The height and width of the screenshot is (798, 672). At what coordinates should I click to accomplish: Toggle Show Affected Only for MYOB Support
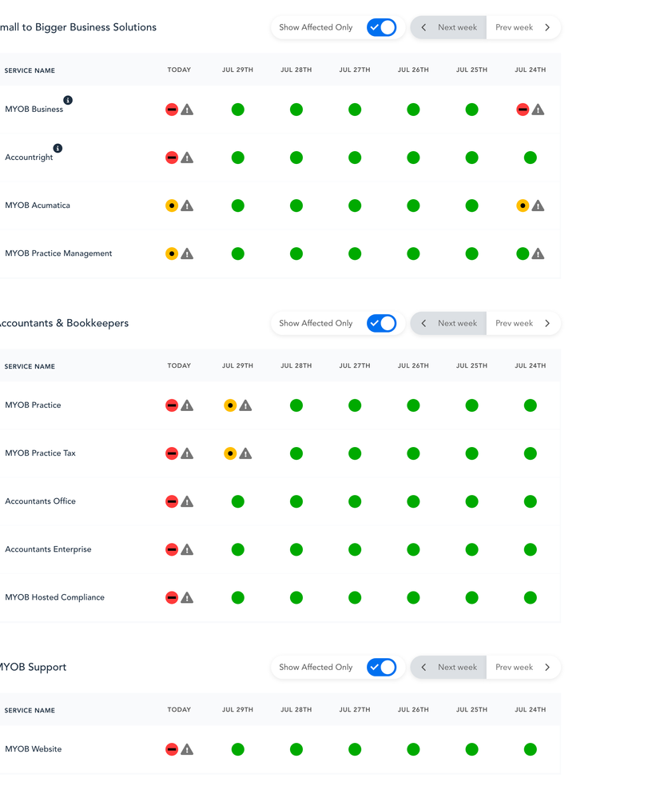381,667
